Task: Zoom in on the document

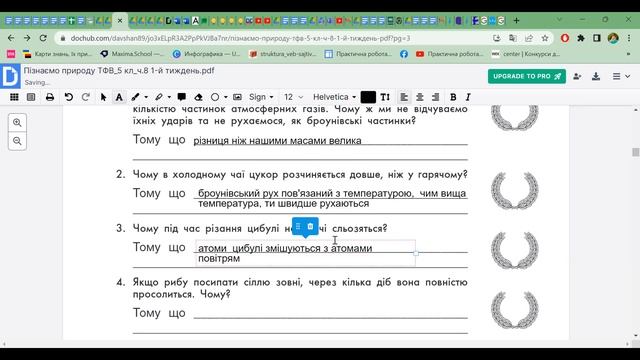Action: click(17, 122)
